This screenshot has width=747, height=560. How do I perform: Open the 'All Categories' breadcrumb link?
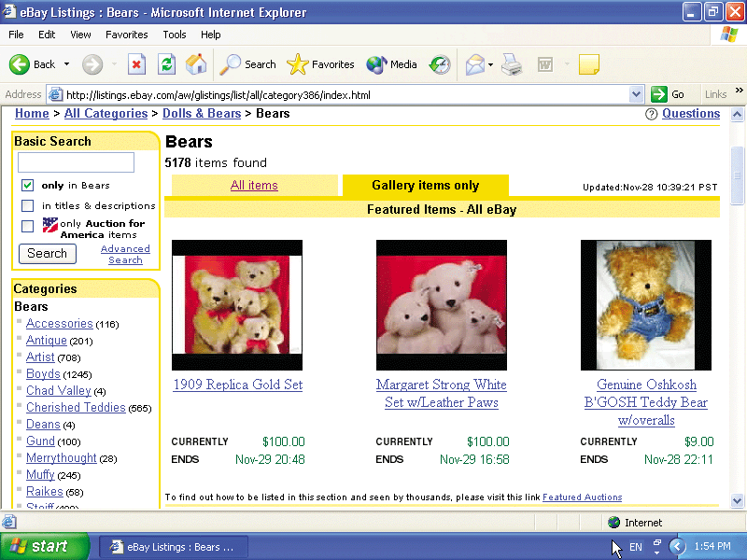[106, 114]
